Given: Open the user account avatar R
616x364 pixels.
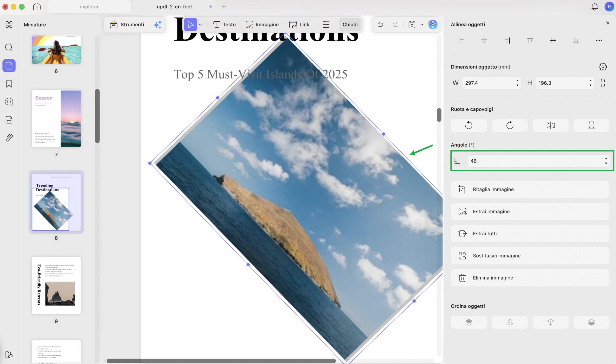Looking at the screenshot, I should 609,7.
